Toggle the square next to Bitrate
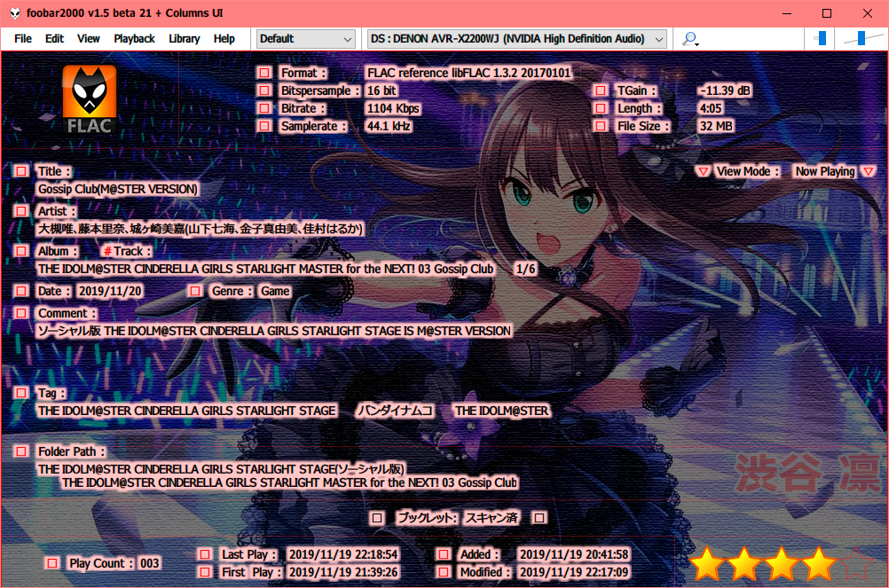Image resolution: width=889 pixels, height=588 pixels. [x=264, y=108]
